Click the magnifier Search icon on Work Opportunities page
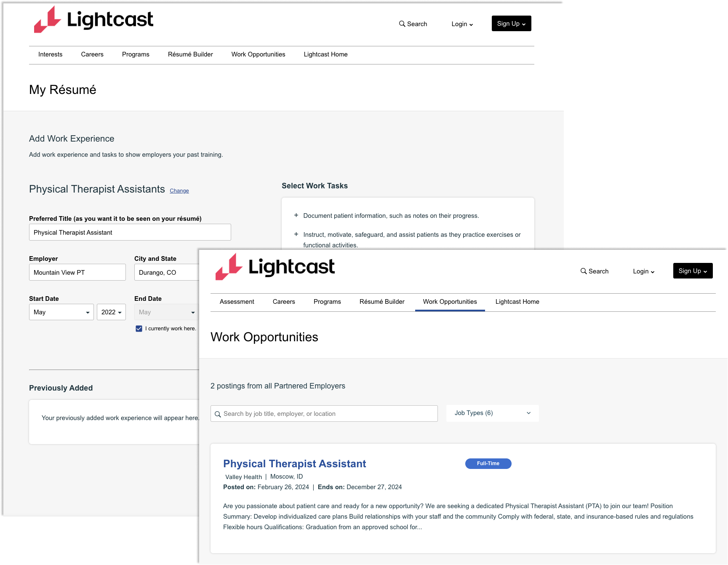 point(584,271)
